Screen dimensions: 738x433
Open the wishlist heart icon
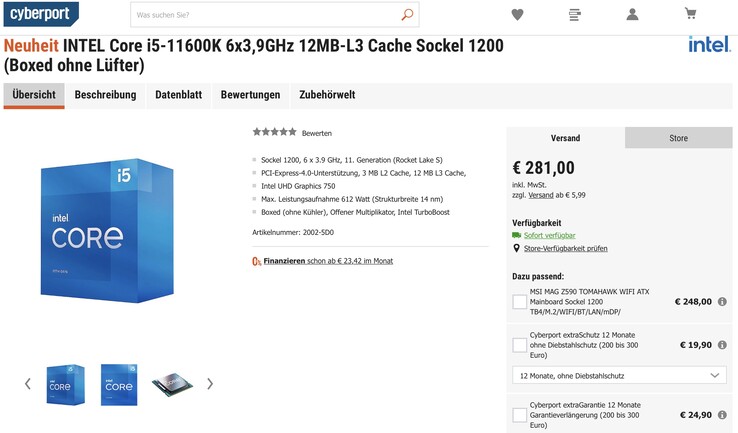point(517,15)
